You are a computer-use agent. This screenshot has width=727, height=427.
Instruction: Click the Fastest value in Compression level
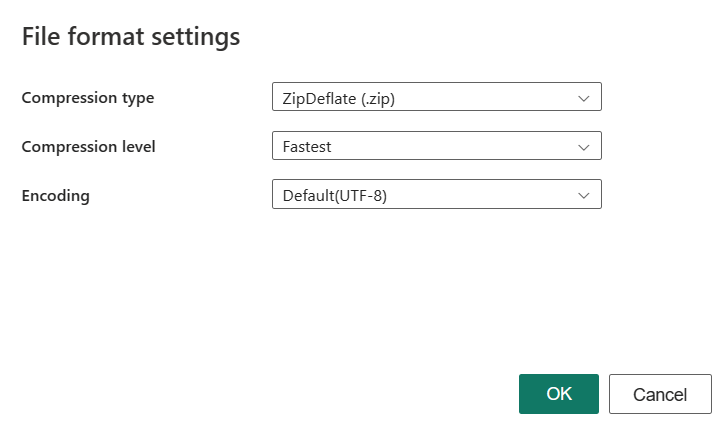307,147
